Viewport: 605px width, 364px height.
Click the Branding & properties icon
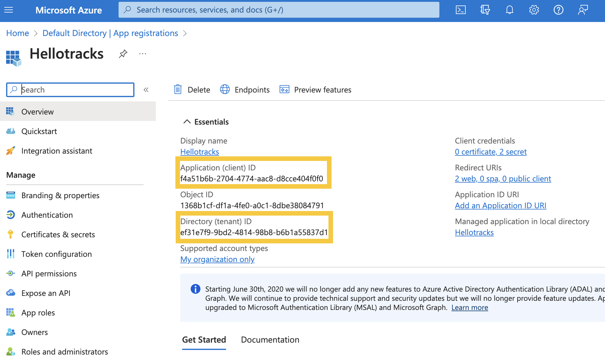[11, 195]
